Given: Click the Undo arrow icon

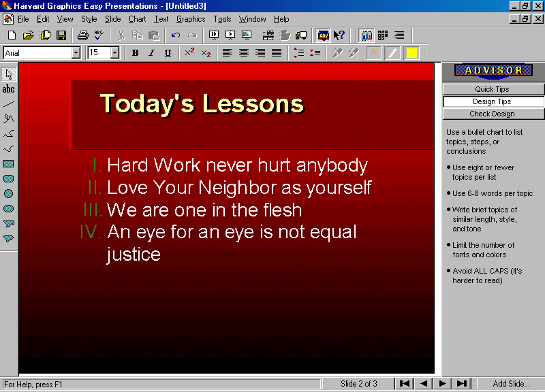Looking at the screenshot, I should click(x=176, y=35).
